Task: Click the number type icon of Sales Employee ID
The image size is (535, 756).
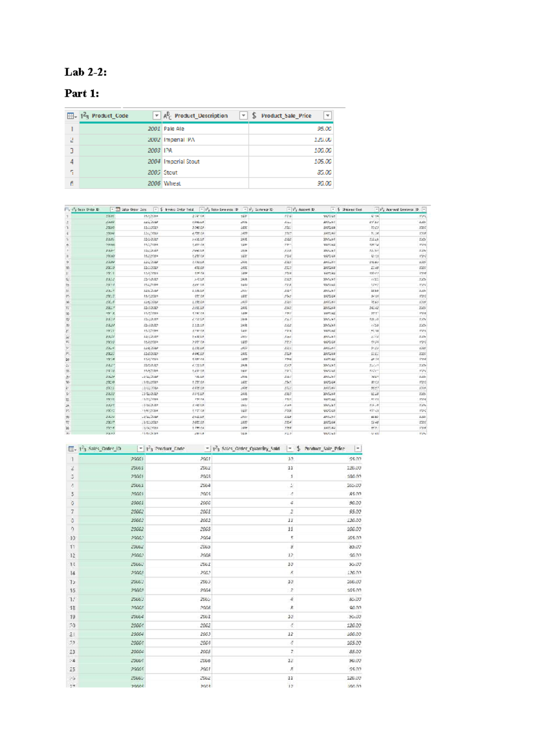Action: click(x=208, y=209)
